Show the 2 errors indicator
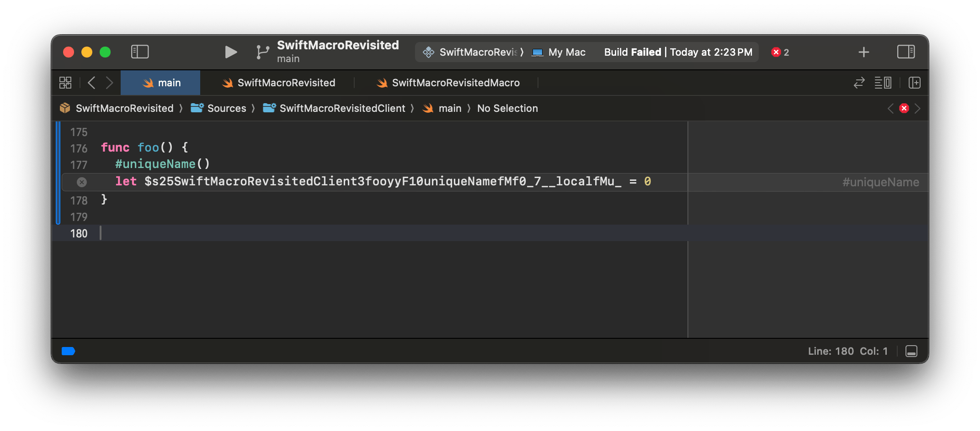 780,52
